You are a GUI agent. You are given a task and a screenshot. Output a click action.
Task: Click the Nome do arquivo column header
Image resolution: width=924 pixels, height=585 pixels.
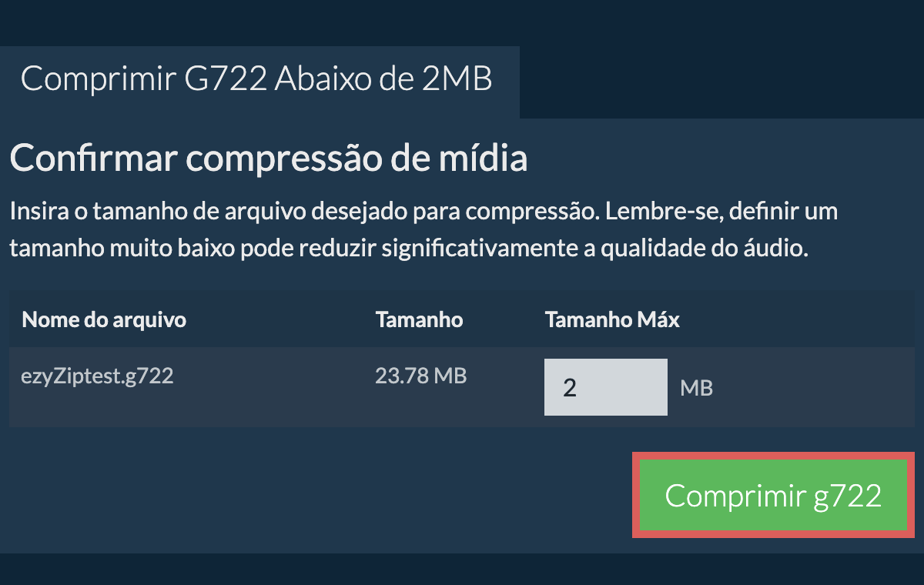pyautogui.click(x=104, y=319)
